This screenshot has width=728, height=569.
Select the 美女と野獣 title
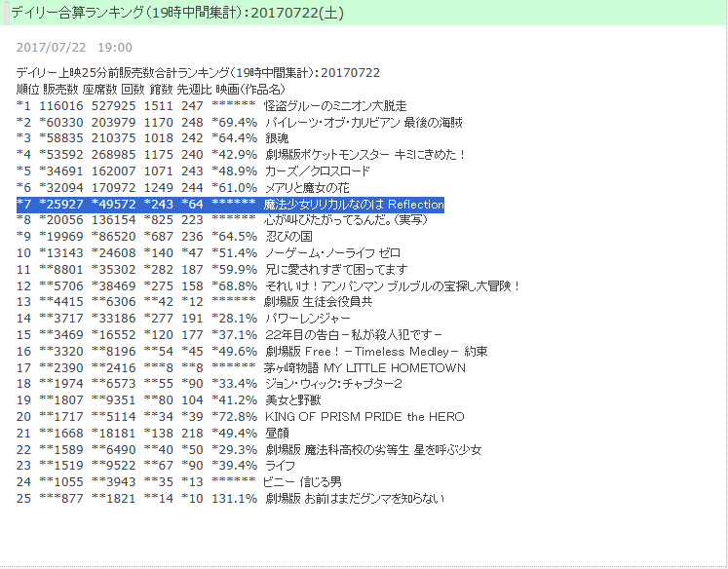(293, 400)
